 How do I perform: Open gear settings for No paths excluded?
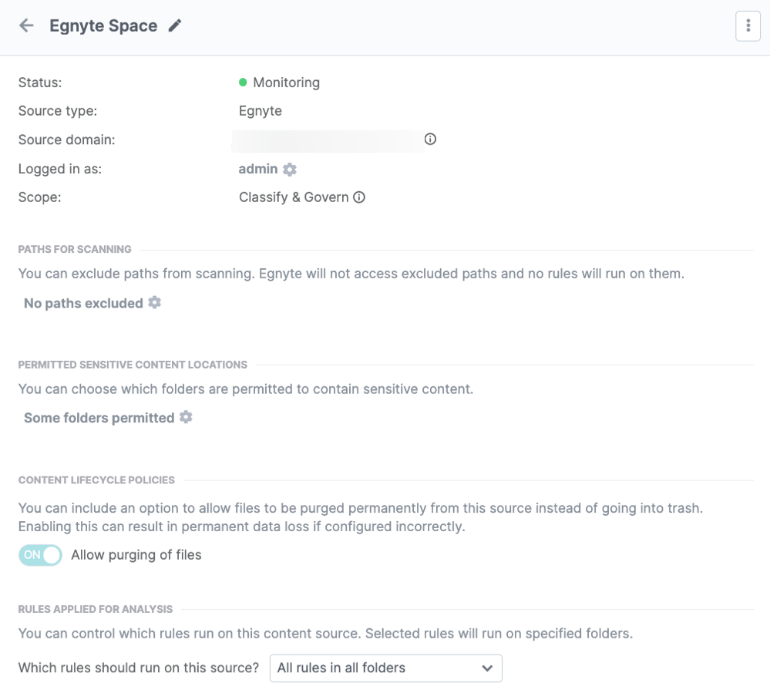click(x=155, y=303)
